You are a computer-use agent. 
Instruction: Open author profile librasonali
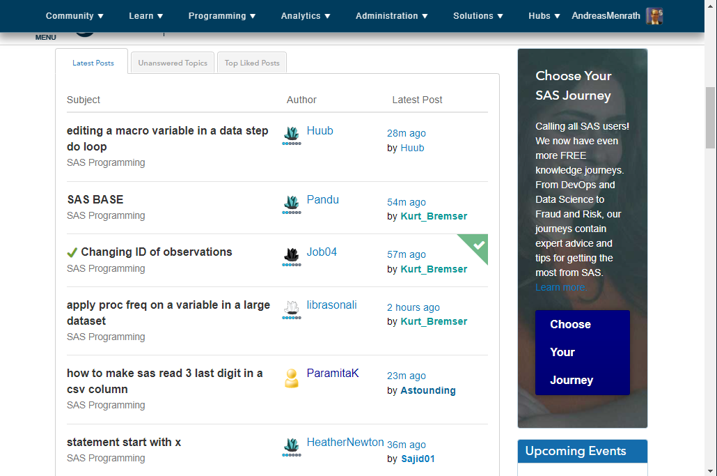(x=332, y=305)
